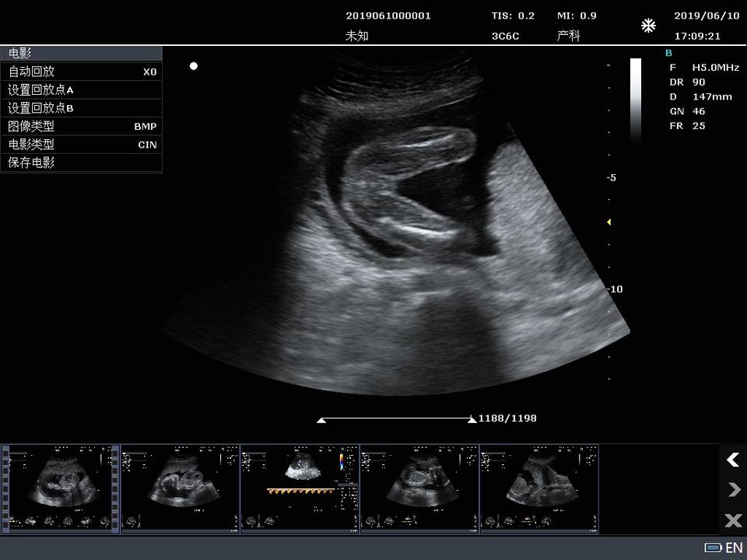Click patient ID 2019061000001
747x560 pixels.
click(388, 16)
